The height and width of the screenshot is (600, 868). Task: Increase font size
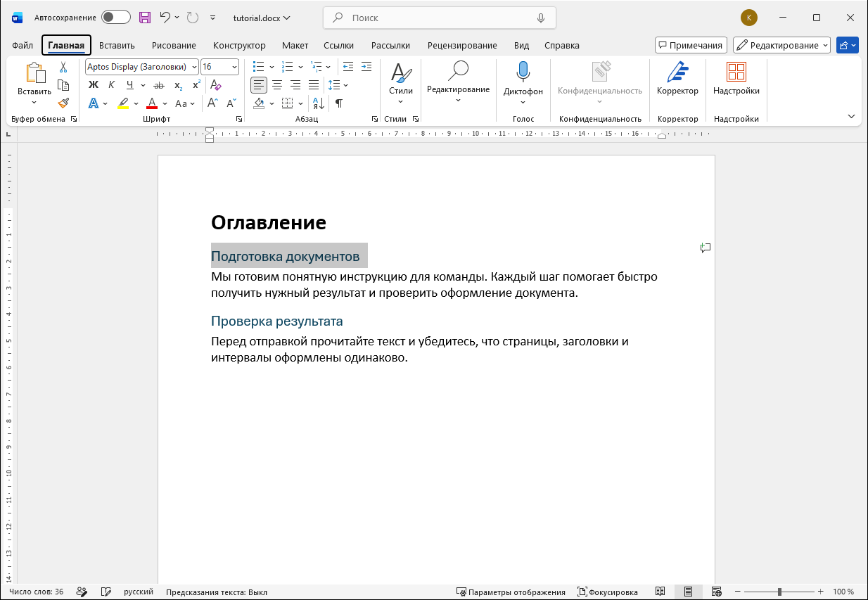click(213, 103)
